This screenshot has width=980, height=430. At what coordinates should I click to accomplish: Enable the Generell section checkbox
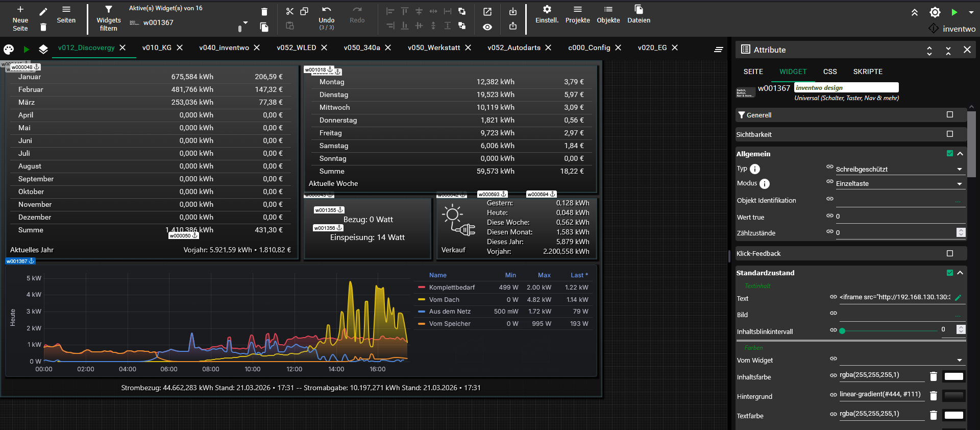pos(949,115)
